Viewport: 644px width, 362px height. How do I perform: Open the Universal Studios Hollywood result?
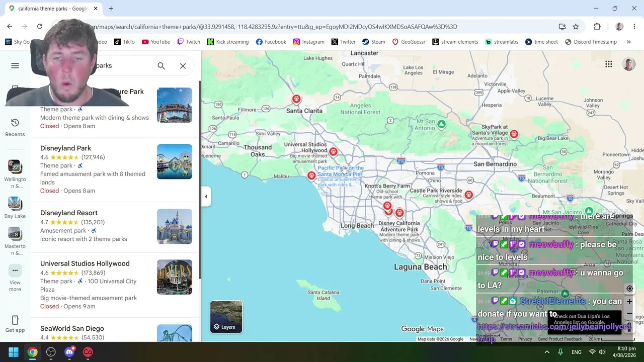(116, 285)
